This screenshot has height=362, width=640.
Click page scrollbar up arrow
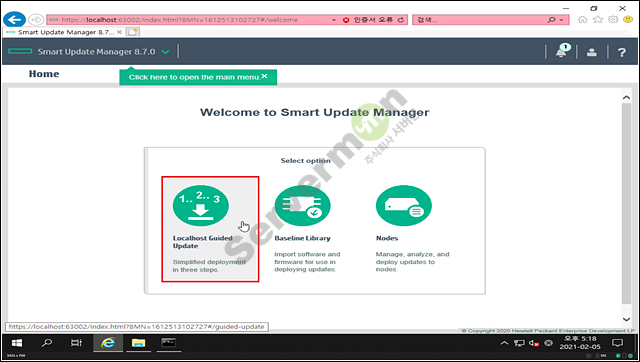[627, 98]
